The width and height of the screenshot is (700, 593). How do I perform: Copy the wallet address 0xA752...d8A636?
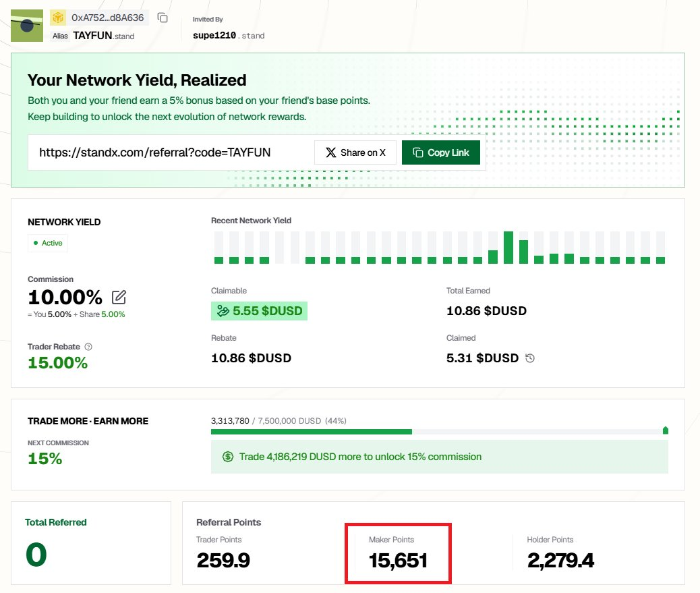pyautogui.click(x=163, y=18)
